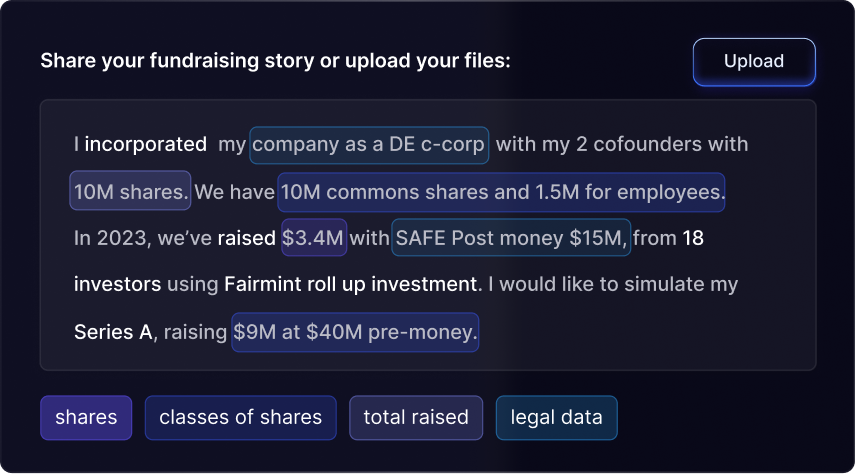The height and width of the screenshot is (474, 855).
Task: Click "with my 2 cofounders with" text
Action: click(x=622, y=145)
